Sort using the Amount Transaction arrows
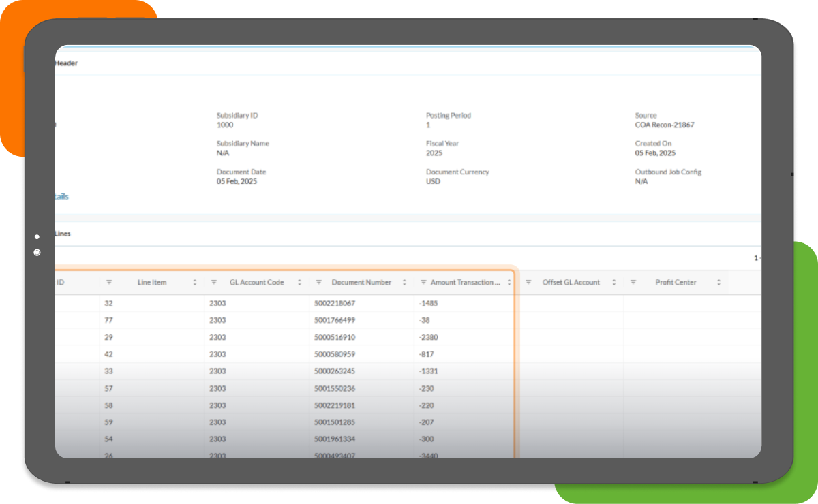The height and width of the screenshot is (504, 818). 509,282
